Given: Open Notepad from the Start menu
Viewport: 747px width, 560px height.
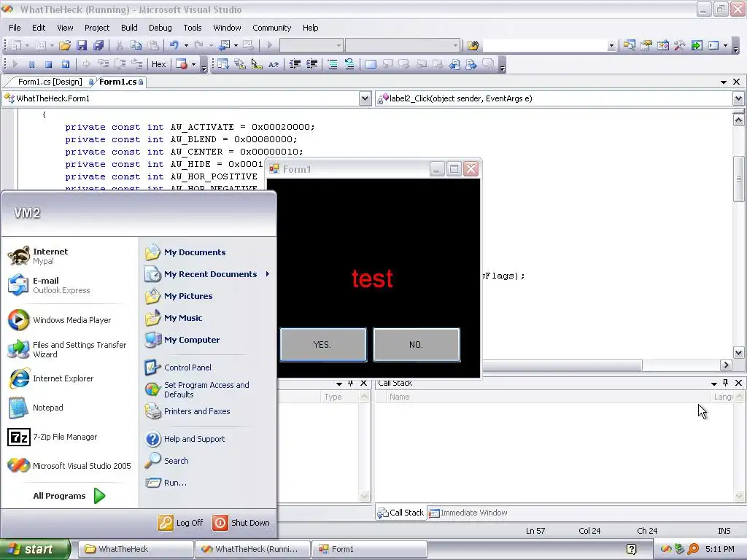Looking at the screenshot, I should pos(36,408).
